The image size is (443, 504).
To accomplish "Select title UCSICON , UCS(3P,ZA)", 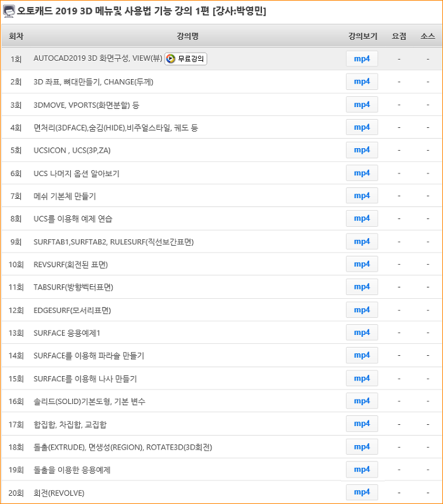I will tap(72, 151).
